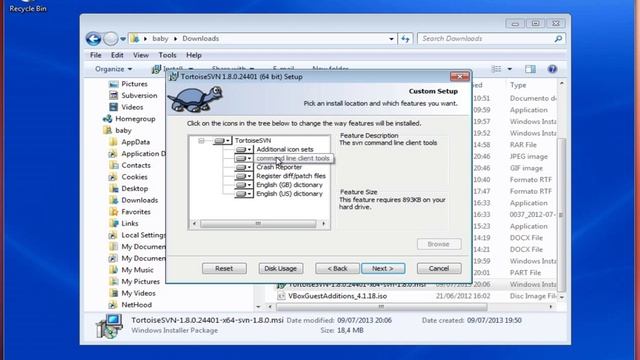Screen dimensions: 640x360
Task: Open command line client tools feature dropdown
Action: tap(244, 158)
